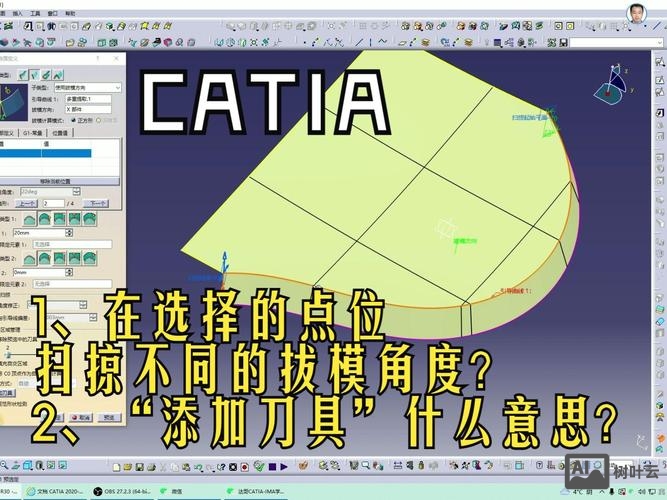Select first length type 1 icon
This screenshot has width=667, height=500.
29,220
